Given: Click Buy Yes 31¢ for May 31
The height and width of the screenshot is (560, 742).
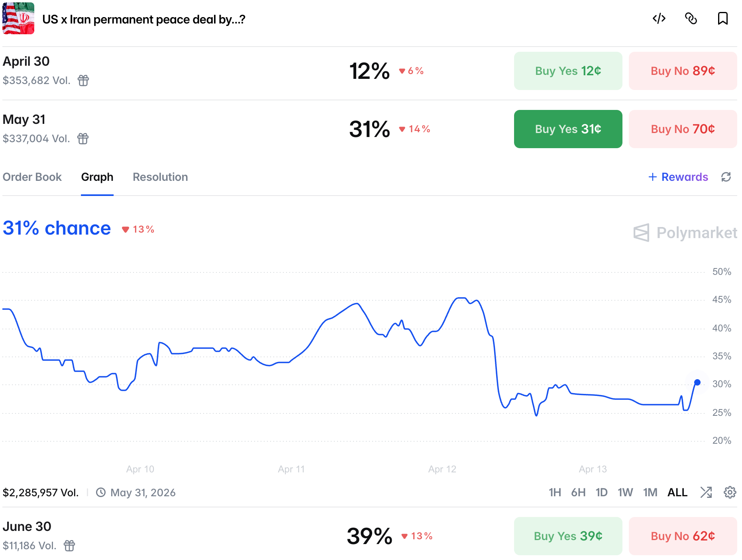Looking at the screenshot, I should pos(568,129).
